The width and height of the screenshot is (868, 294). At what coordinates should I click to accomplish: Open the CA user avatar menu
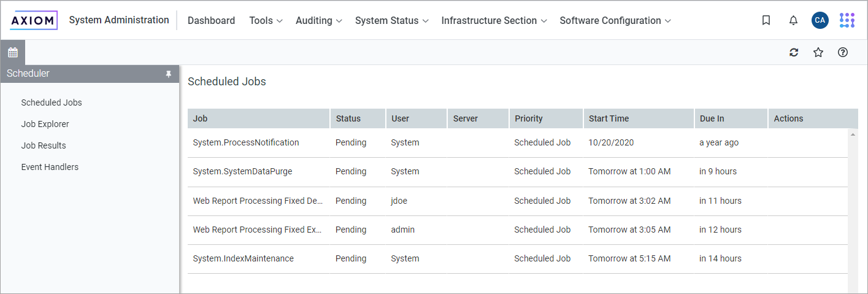click(x=820, y=20)
